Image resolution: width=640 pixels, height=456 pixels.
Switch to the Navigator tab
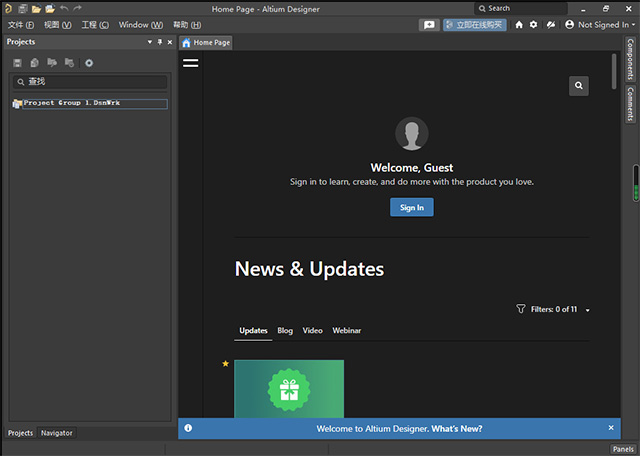[x=56, y=433]
